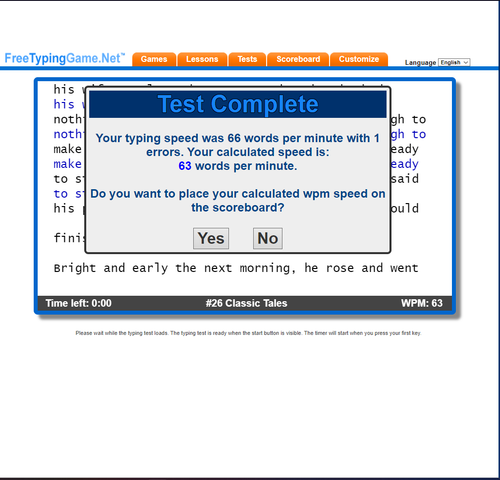Click the blue '63' calculated speed value
Image resolution: width=500 pixels, height=480 pixels.
[x=185, y=166]
